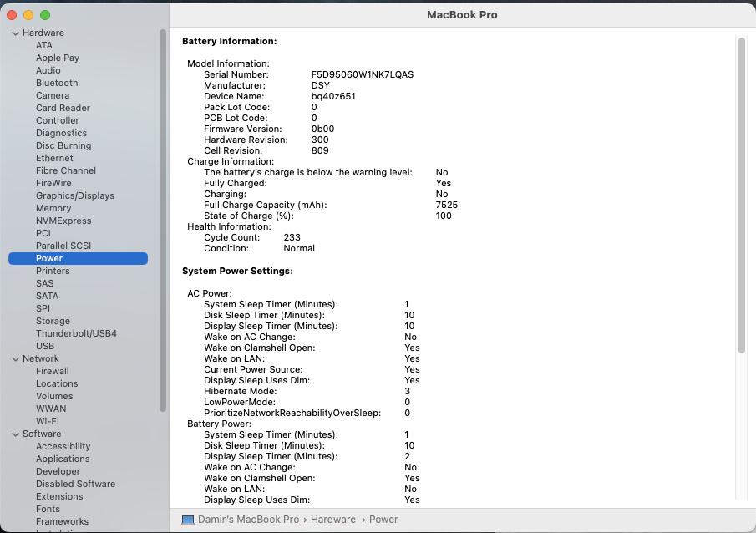
Task: Open Accessibility in Software section
Action: tap(63, 446)
